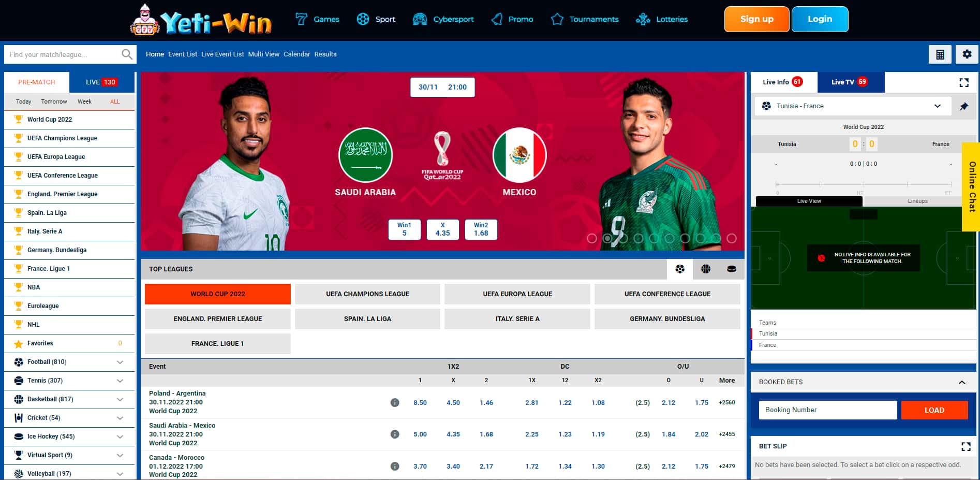This screenshot has height=480, width=980.
Task: Open the Calendar menu item
Action: click(x=297, y=54)
